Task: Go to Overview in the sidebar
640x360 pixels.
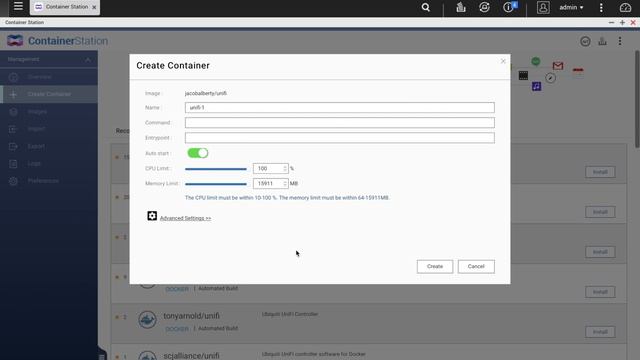Action: [x=49, y=77]
